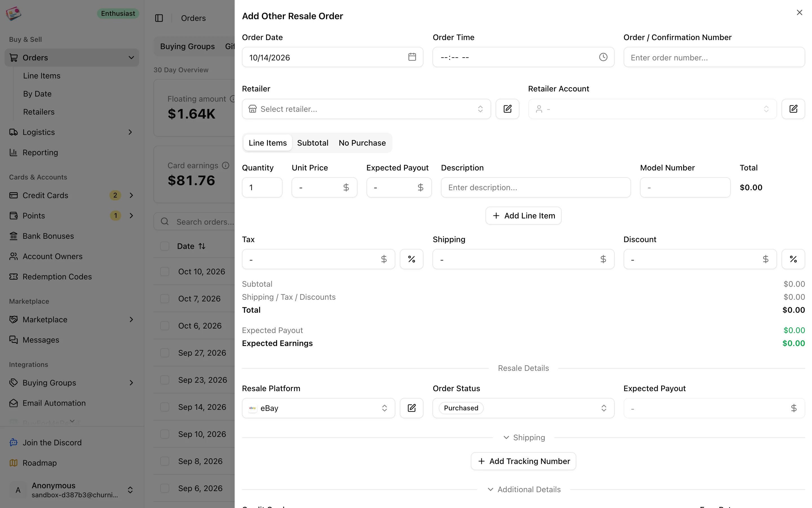The height and width of the screenshot is (508, 812).
Task: Check the Sep 8, 2026 order checkbox
Action: 165,461
